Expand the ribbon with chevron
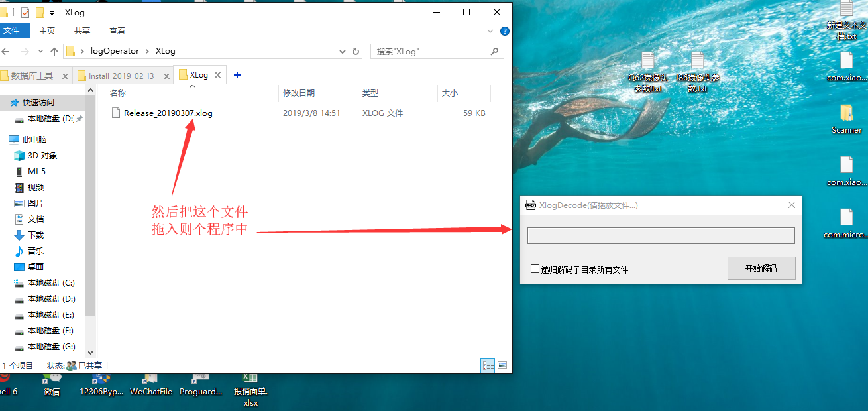The image size is (868, 411). coord(490,31)
